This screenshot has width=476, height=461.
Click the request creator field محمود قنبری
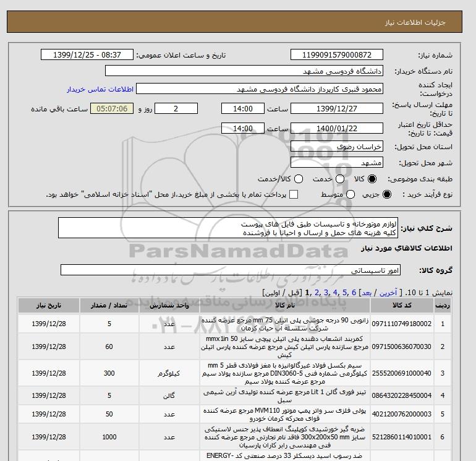point(260,89)
